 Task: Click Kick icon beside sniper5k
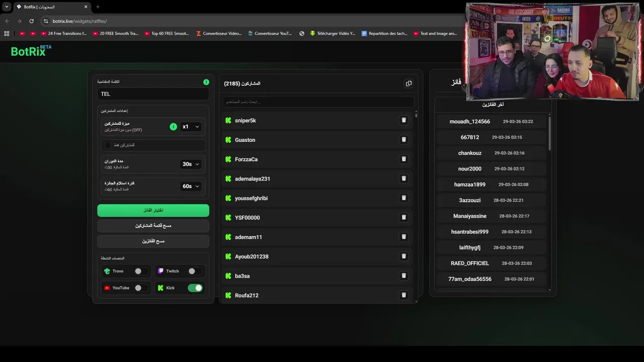tap(228, 121)
